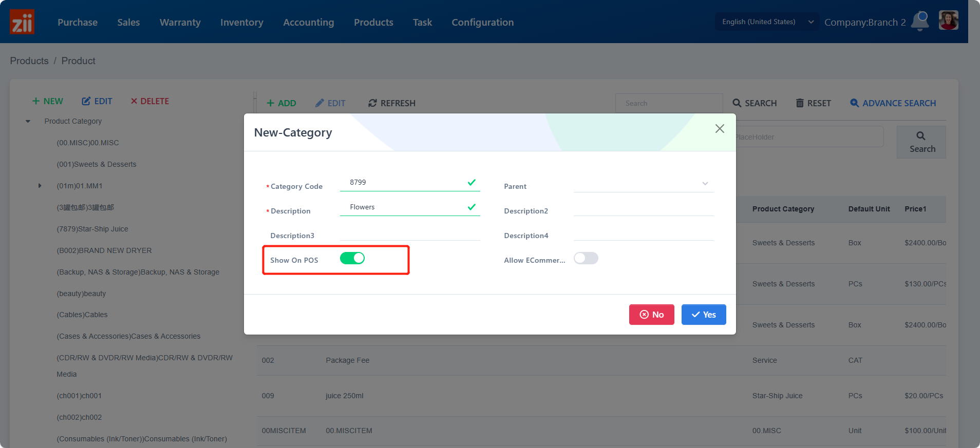Disable the Show On POS toggle

point(352,258)
